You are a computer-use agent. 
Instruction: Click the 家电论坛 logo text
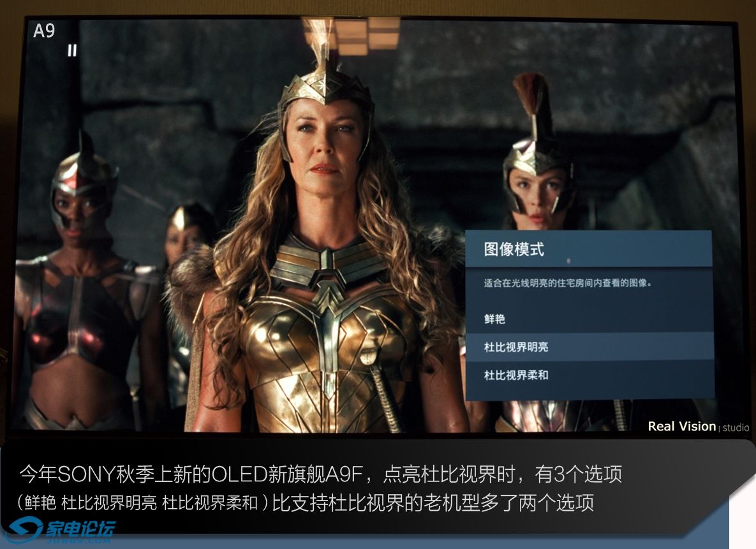80,528
